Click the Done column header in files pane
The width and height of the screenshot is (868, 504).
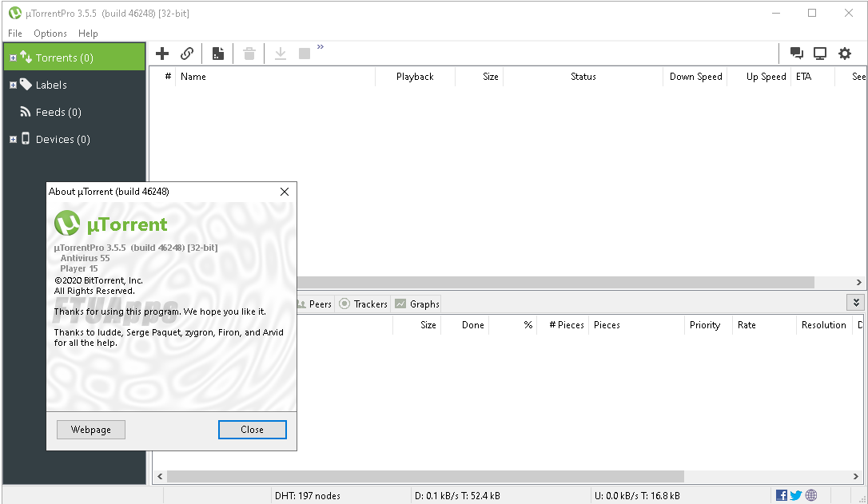[x=465, y=325]
